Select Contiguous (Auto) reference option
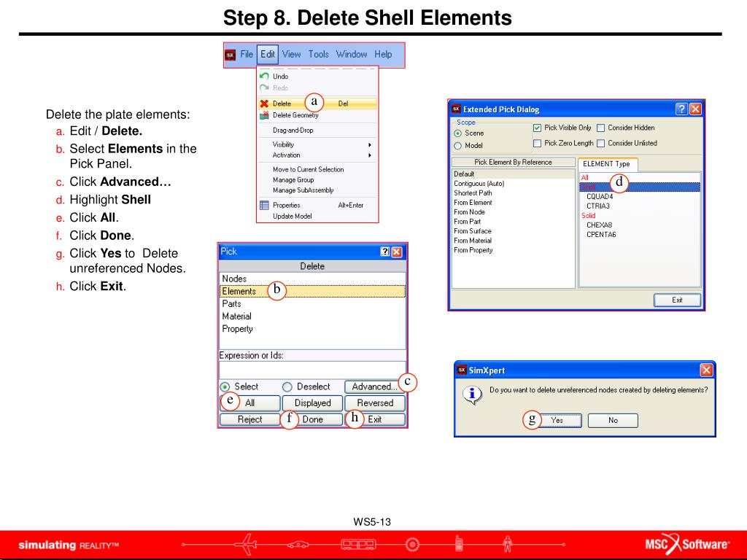Viewport: 747px width, 560px height. [x=513, y=184]
